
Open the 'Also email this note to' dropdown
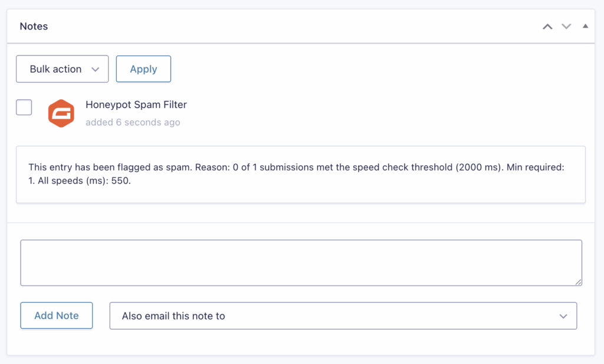pyautogui.click(x=343, y=316)
